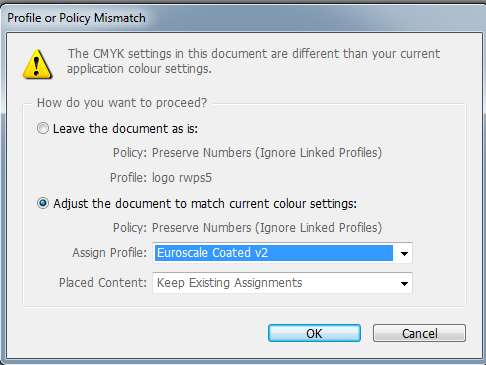Click the CMYK settings warning message text
This screenshot has width=486, height=365.
pos(253,61)
